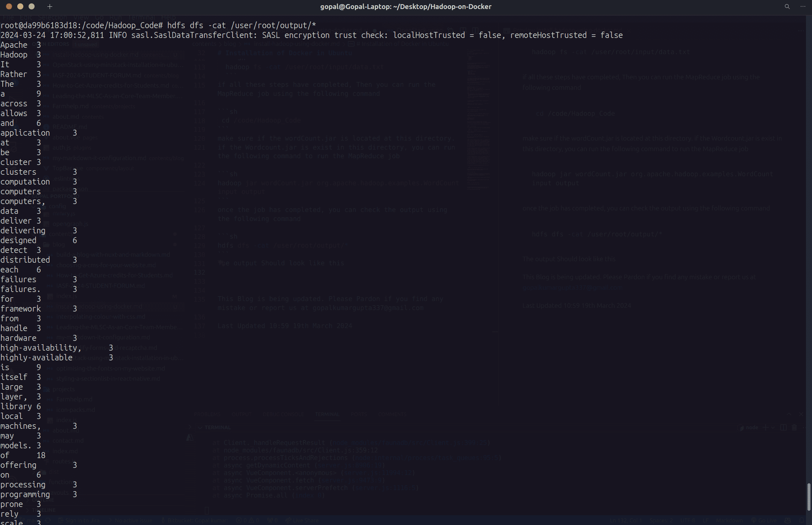The image size is (812, 525).
Task: Switch to COMMENTS tab in VS Code panel
Action: pos(392,414)
